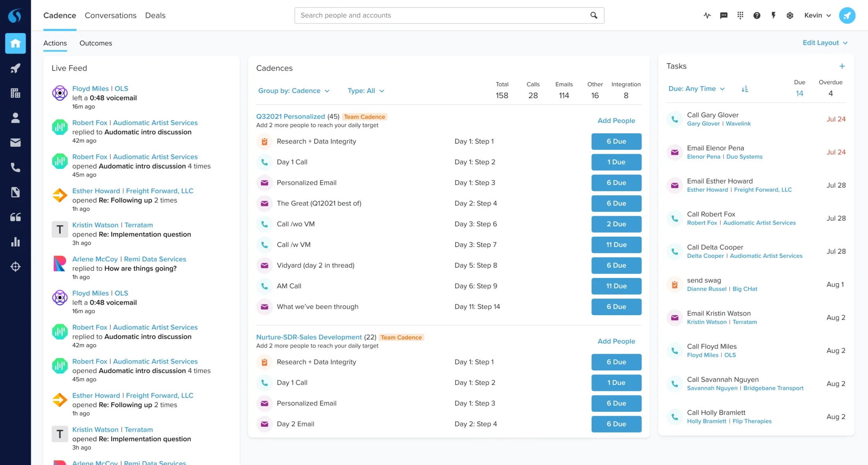Viewport: 868px width, 465px height.
Task: Open the Analytics bar chart sidebar icon
Action: [15, 242]
